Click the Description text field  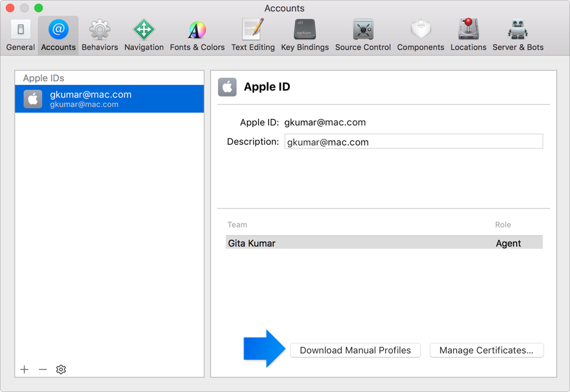tap(413, 141)
